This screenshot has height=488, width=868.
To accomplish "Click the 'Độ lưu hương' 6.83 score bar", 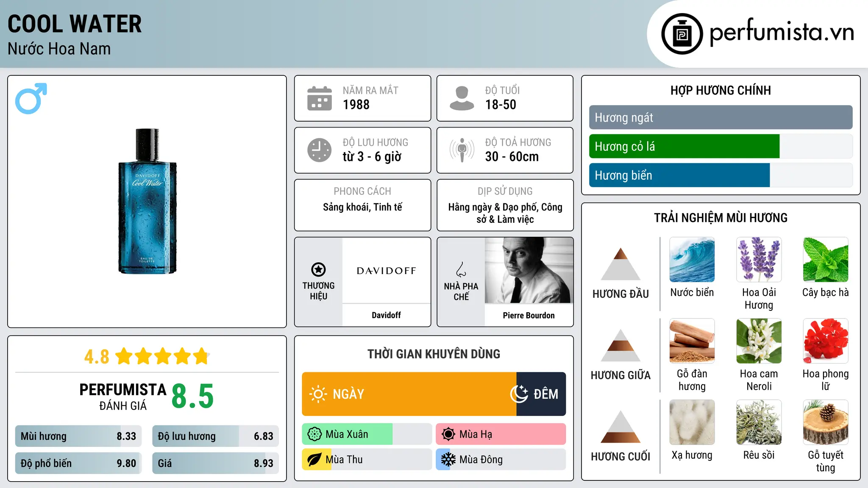I will (x=216, y=436).
